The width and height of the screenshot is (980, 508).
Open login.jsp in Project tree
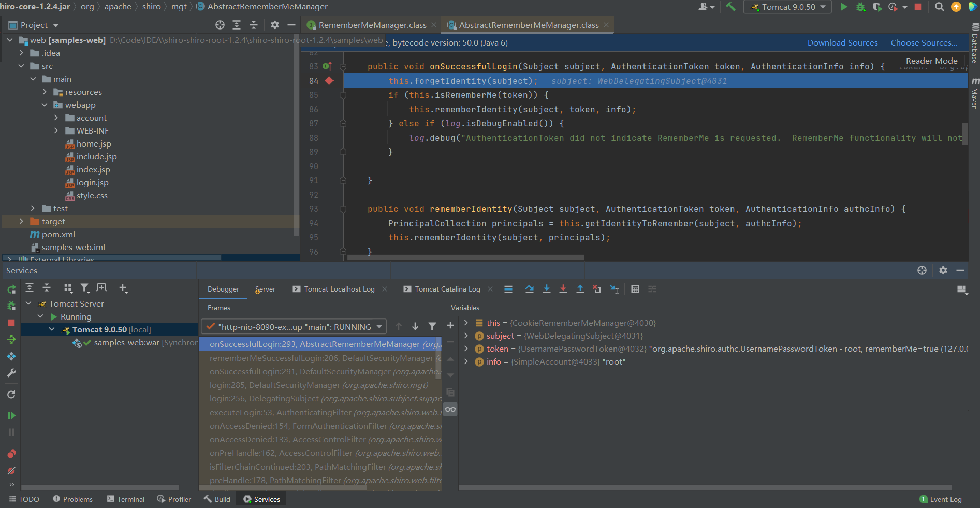coord(92,182)
